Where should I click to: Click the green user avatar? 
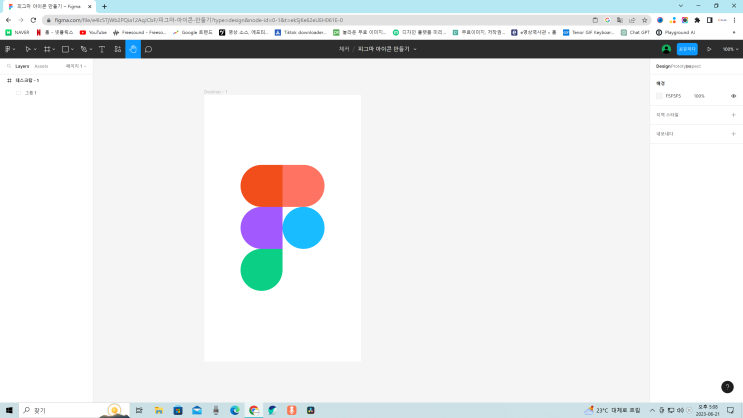click(666, 49)
